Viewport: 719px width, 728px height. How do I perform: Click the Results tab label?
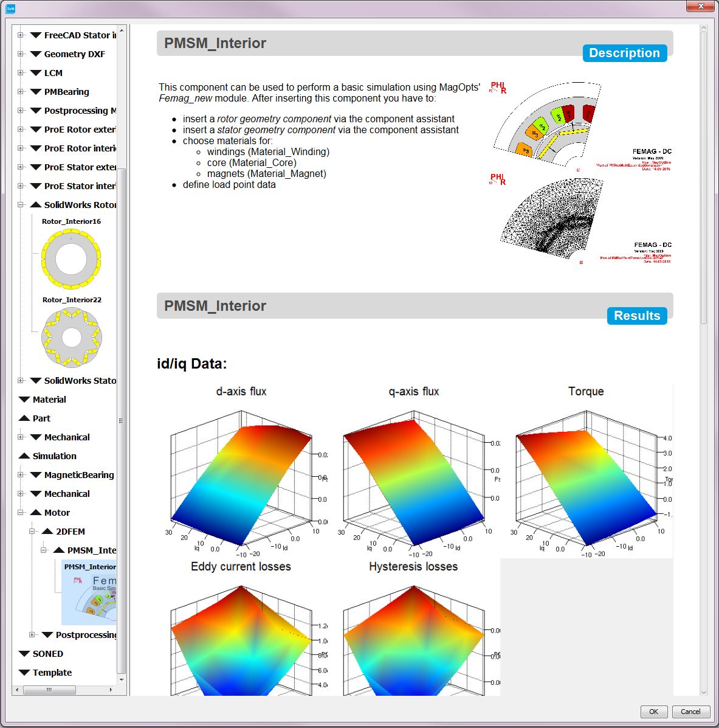(x=636, y=316)
